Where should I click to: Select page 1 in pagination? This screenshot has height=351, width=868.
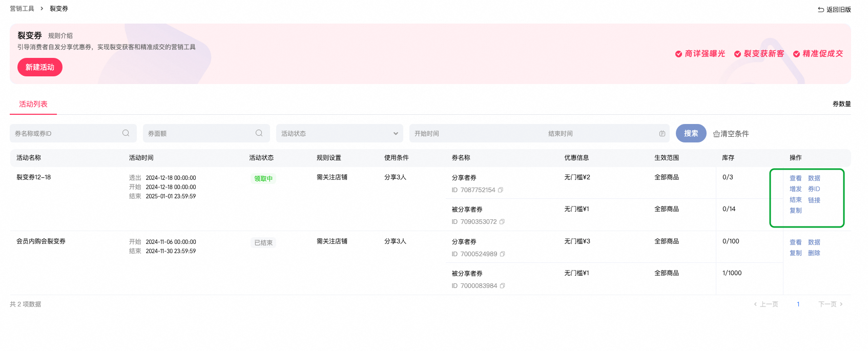pos(798,304)
